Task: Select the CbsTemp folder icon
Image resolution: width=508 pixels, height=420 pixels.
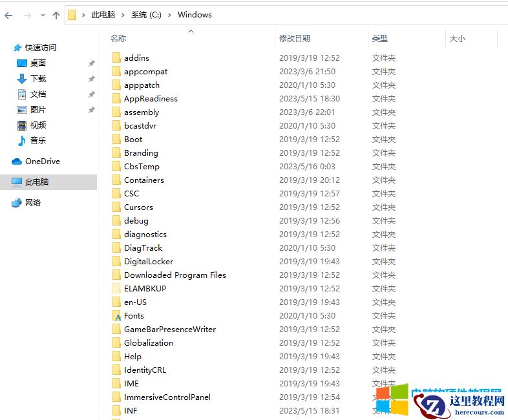Action: click(116, 167)
